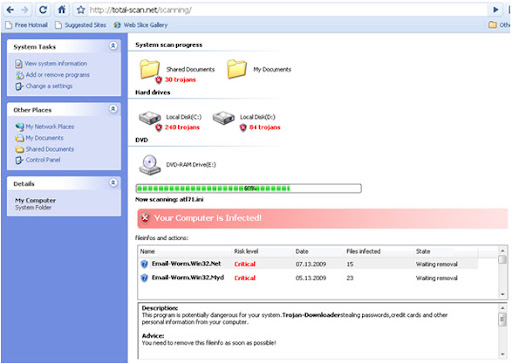The width and height of the screenshot is (512, 364).
Task: Click the sidebar Shared Documents folder icon
Action: point(20,149)
